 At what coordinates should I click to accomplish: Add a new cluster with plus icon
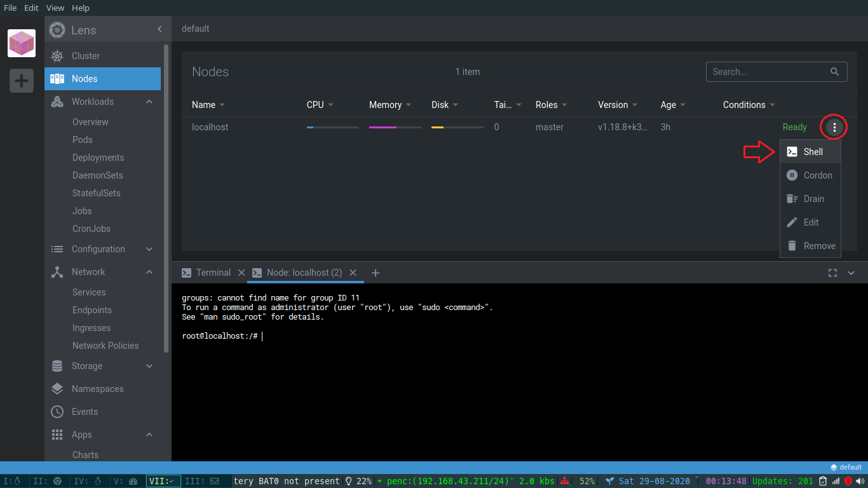pyautogui.click(x=22, y=81)
